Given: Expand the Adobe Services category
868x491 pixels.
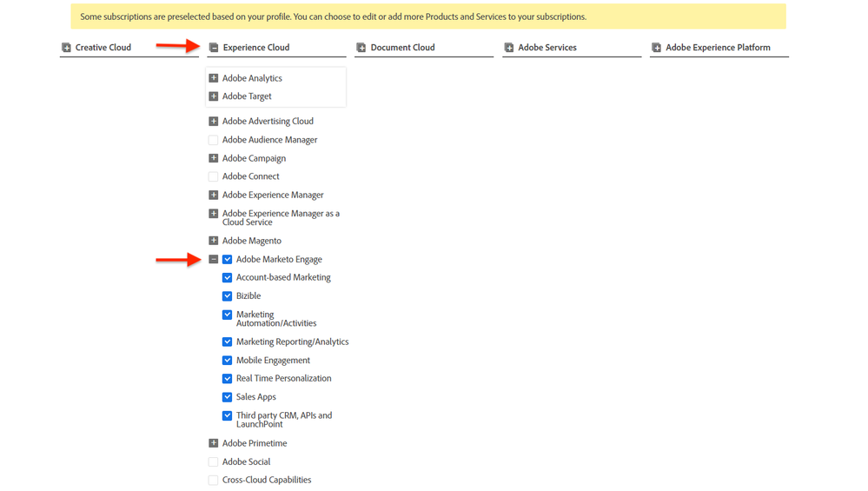Looking at the screenshot, I should pos(509,48).
